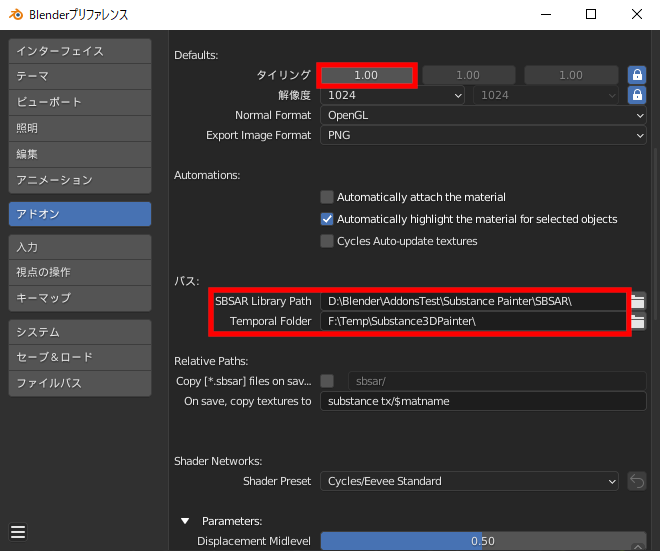Edit the SBSAR Library Path field
This screenshot has width=660, height=551.
[x=474, y=301]
